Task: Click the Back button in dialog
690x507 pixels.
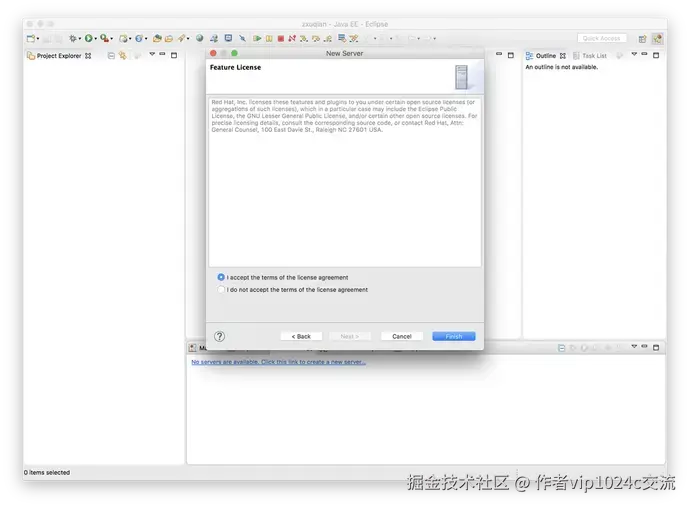Action: (x=301, y=336)
